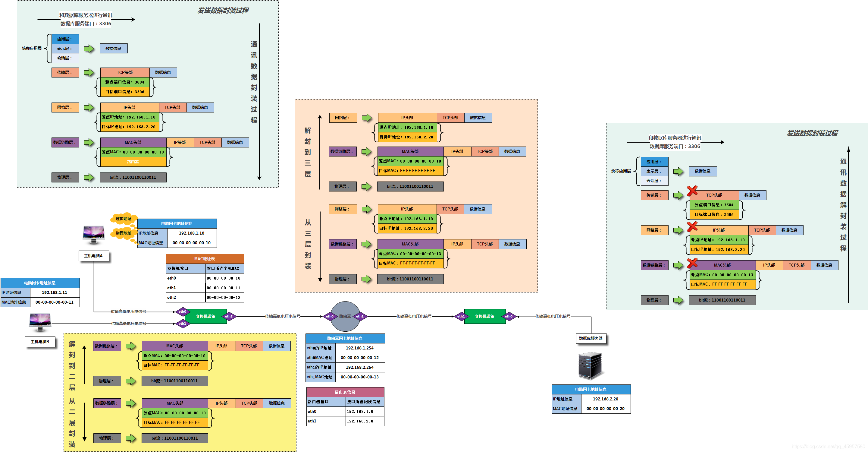Select the 00-00-00-00-00-13 cell in router table
The width and height of the screenshot is (868, 452).
pyautogui.click(x=360, y=377)
